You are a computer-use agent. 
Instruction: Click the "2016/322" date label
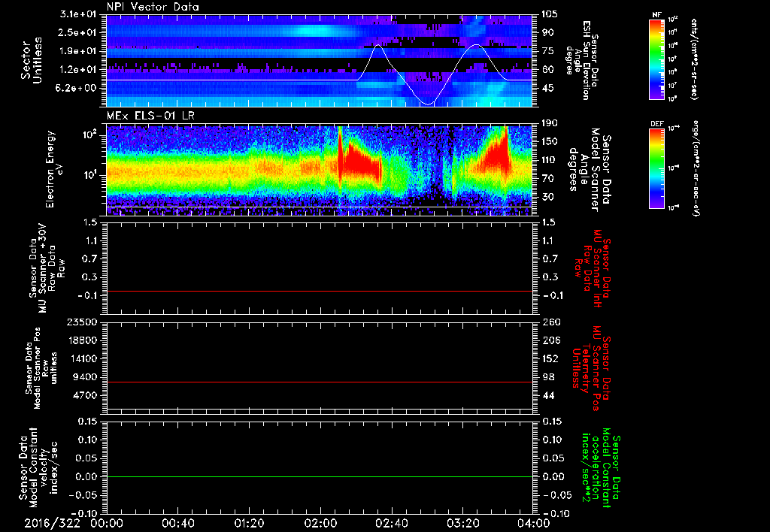point(52,523)
